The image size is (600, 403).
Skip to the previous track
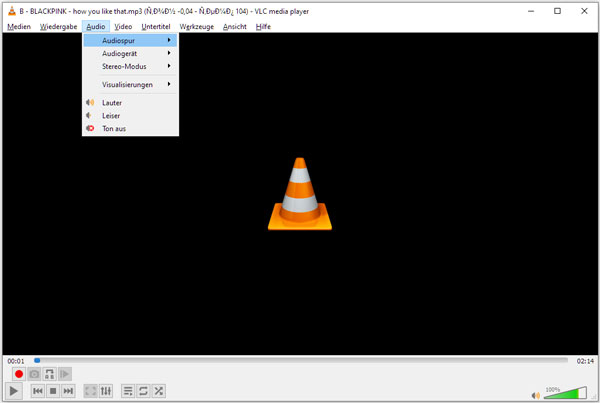tap(37, 391)
